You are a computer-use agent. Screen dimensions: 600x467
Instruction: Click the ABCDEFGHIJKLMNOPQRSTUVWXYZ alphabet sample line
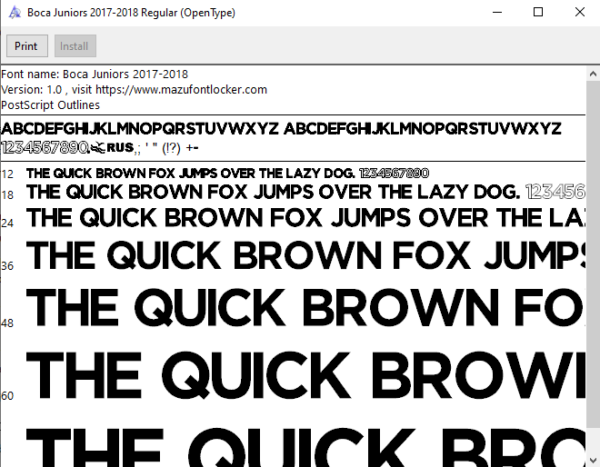281,129
